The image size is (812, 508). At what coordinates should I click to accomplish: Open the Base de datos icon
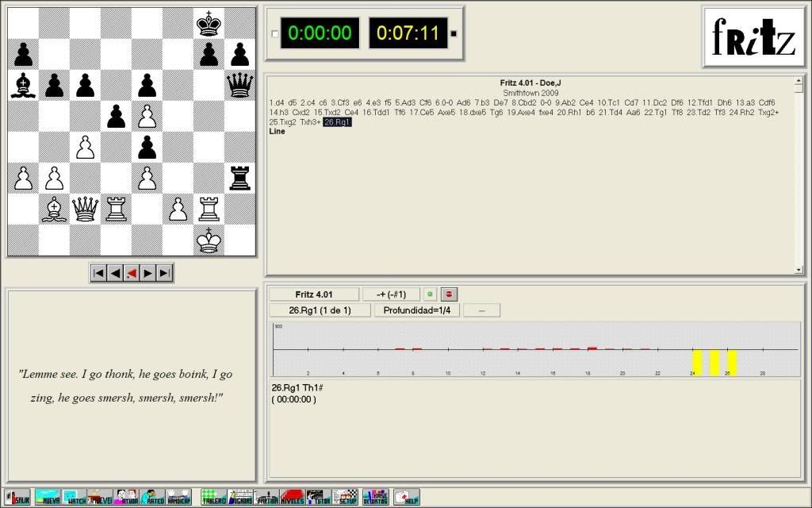pyautogui.click(x=375, y=497)
